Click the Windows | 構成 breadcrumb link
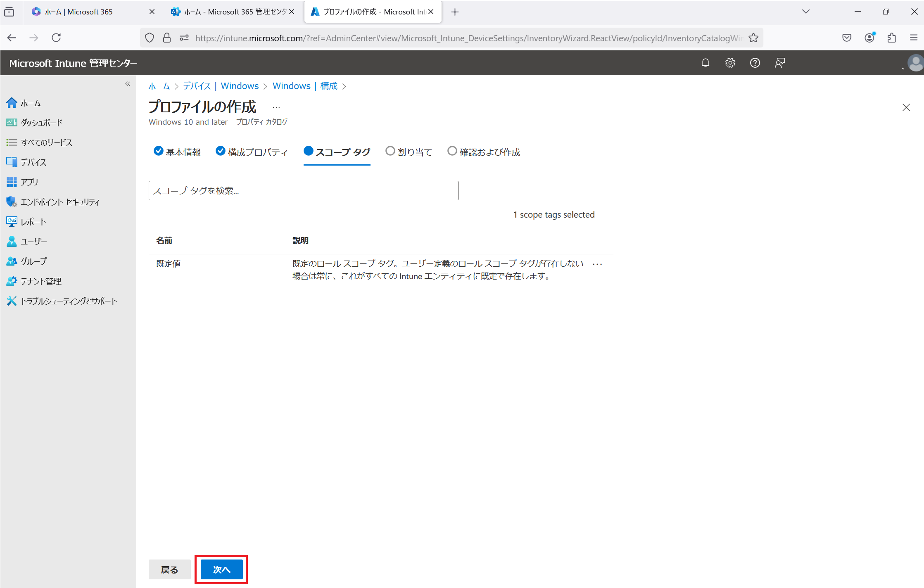This screenshot has height=588, width=924. click(305, 86)
